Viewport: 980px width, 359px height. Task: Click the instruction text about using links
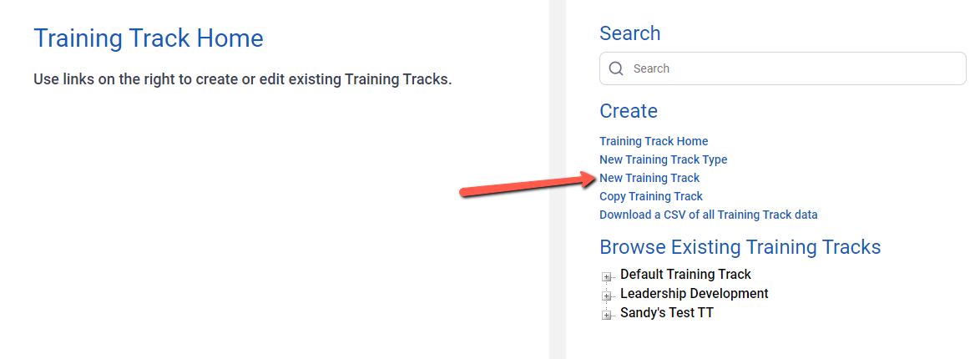243,80
